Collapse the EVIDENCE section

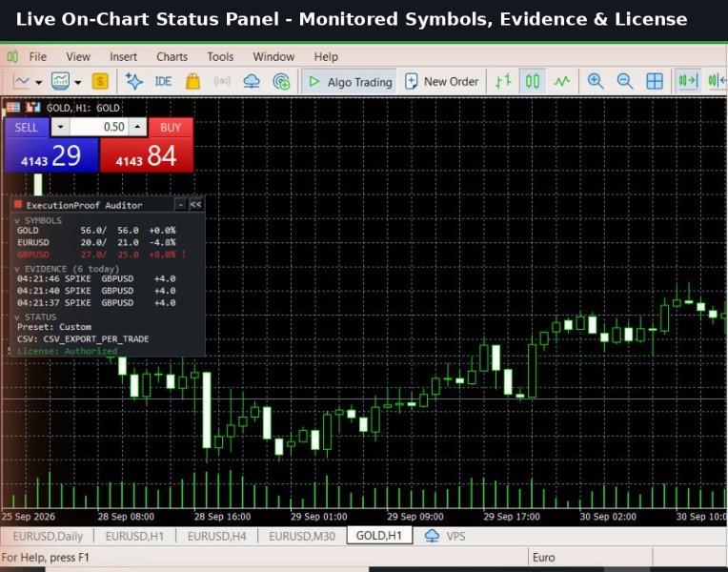67,269
